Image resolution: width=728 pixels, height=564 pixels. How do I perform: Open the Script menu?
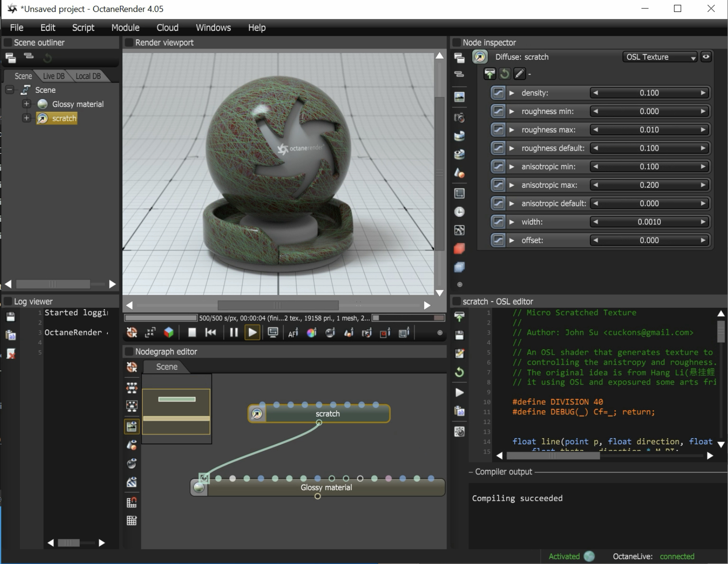tap(83, 27)
